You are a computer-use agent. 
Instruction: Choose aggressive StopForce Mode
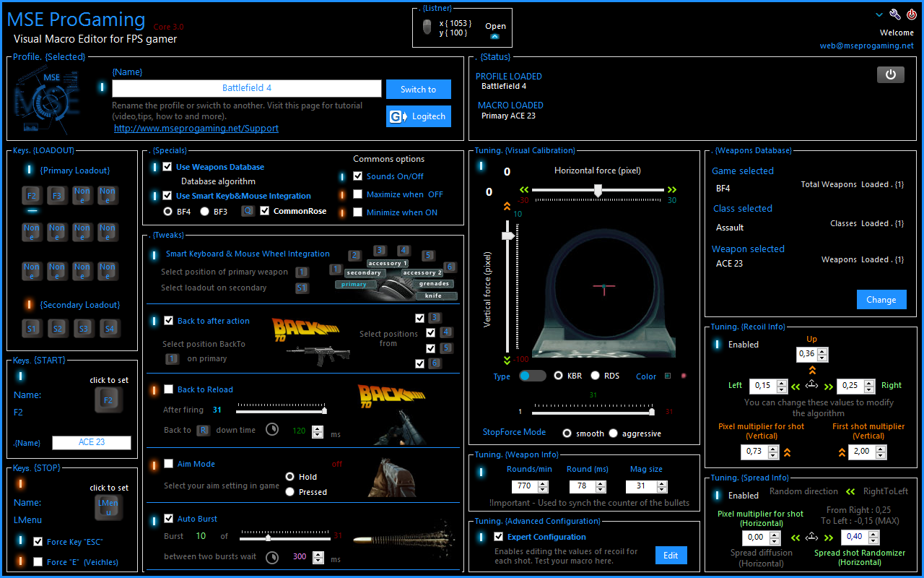pyautogui.click(x=613, y=433)
